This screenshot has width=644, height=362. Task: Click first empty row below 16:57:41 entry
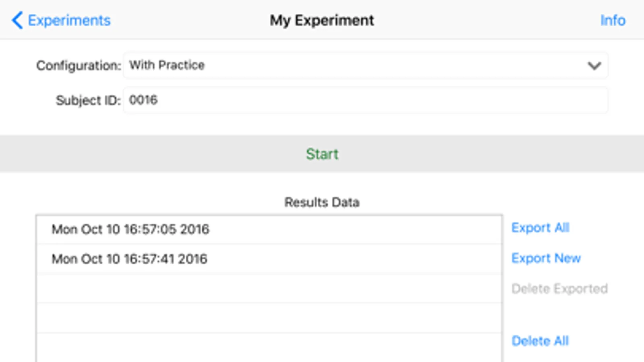pyautogui.click(x=269, y=289)
